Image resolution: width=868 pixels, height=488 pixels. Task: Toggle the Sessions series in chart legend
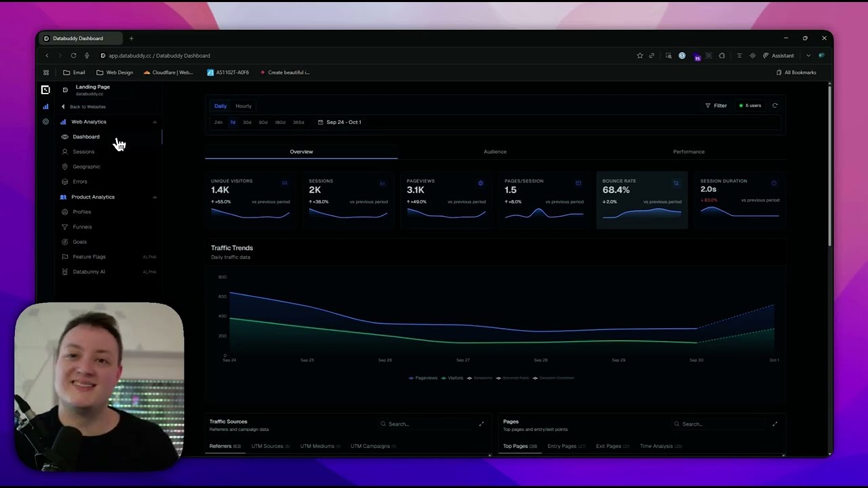479,378
